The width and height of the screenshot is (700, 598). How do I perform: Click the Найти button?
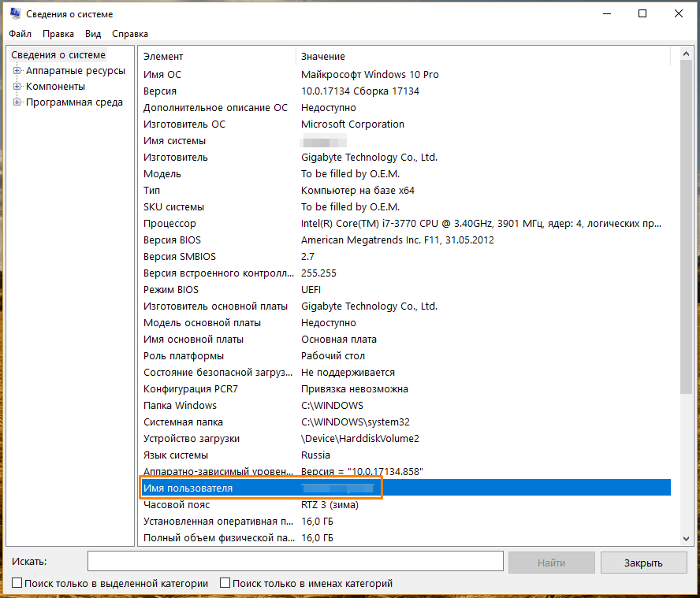(x=551, y=563)
